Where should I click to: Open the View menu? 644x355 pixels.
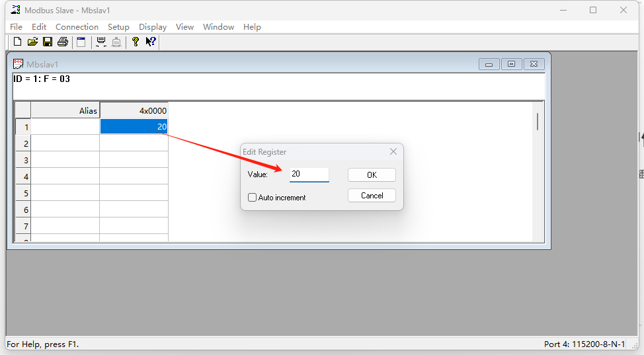point(185,27)
